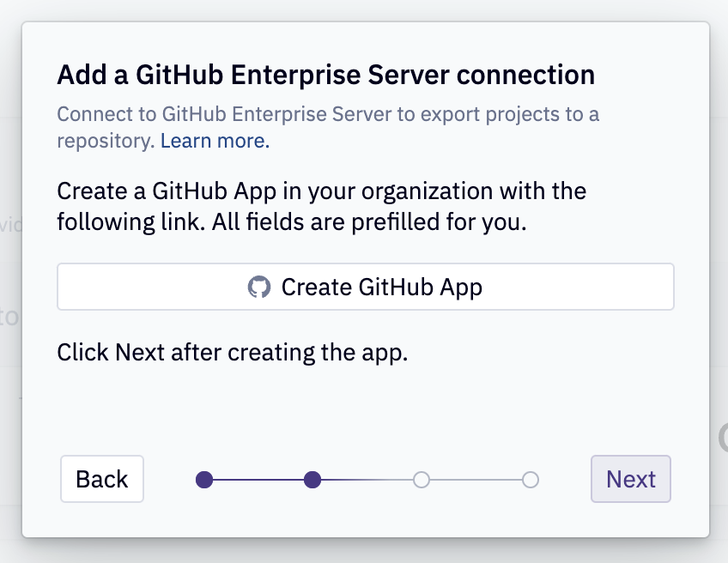
Task: Open the Learn more link
Action: click(x=213, y=140)
